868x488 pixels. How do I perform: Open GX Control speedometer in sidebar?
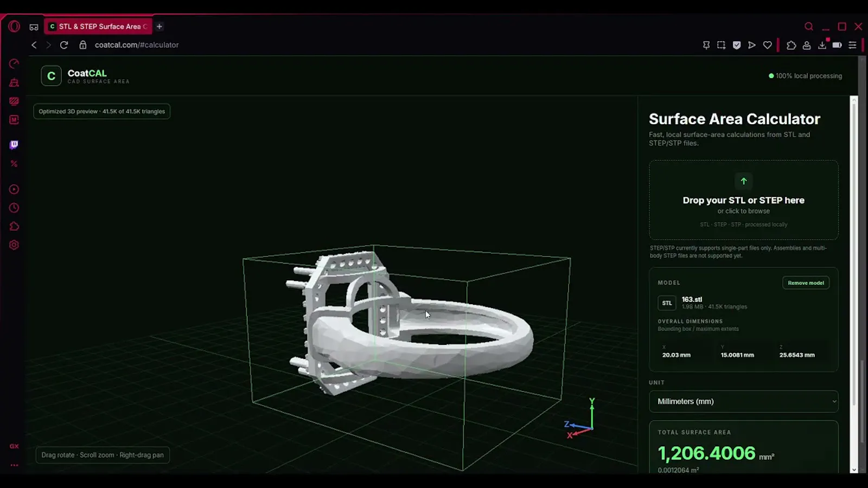pyautogui.click(x=14, y=64)
